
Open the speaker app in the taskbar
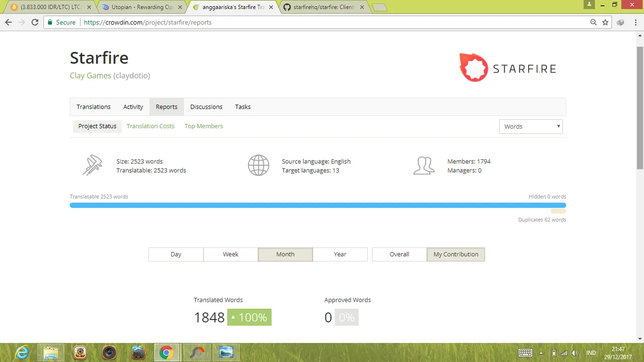(109, 352)
